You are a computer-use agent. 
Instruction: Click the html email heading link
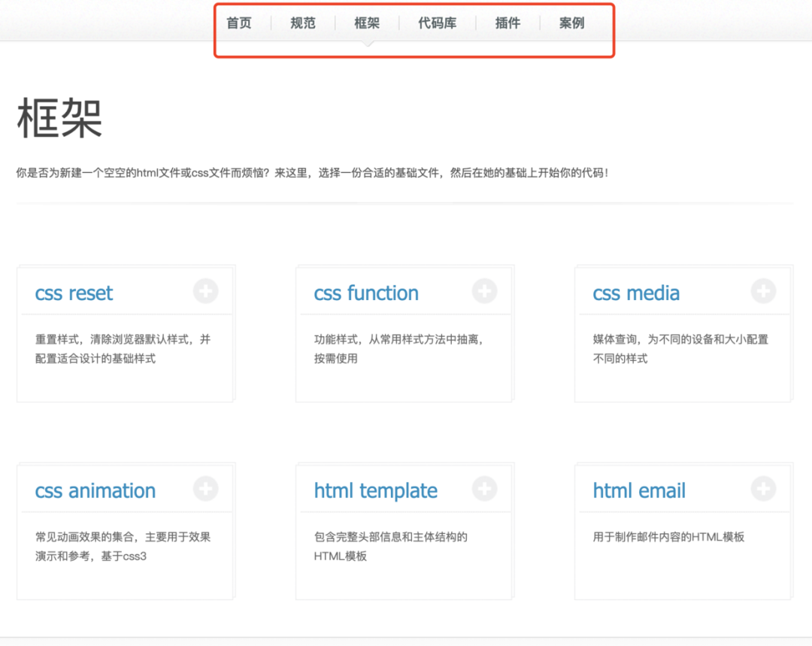point(639,491)
